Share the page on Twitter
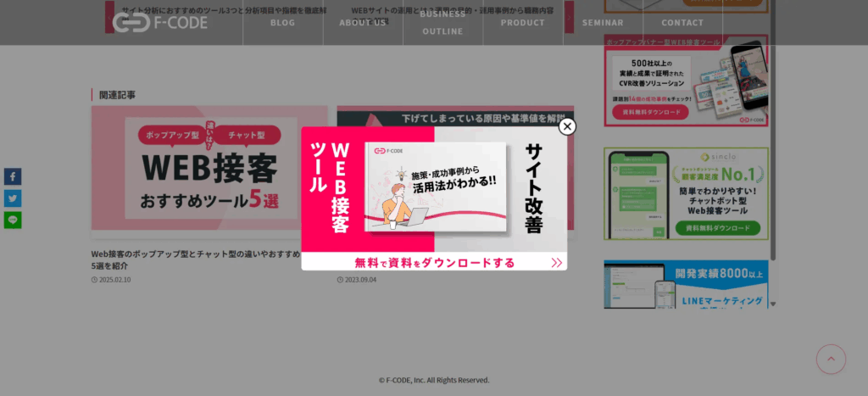The height and width of the screenshot is (396, 868). (13, 198)
